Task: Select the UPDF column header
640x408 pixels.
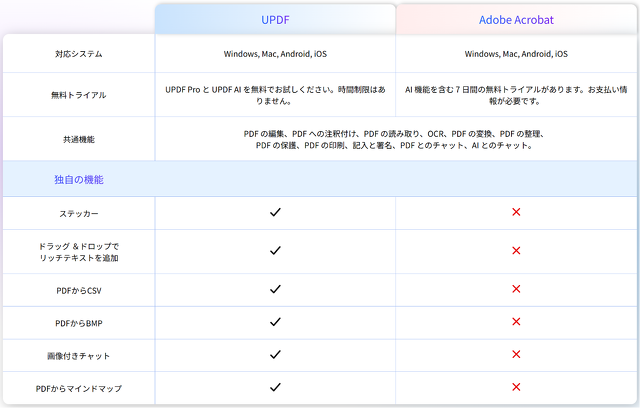Action: tap(275, 19)
